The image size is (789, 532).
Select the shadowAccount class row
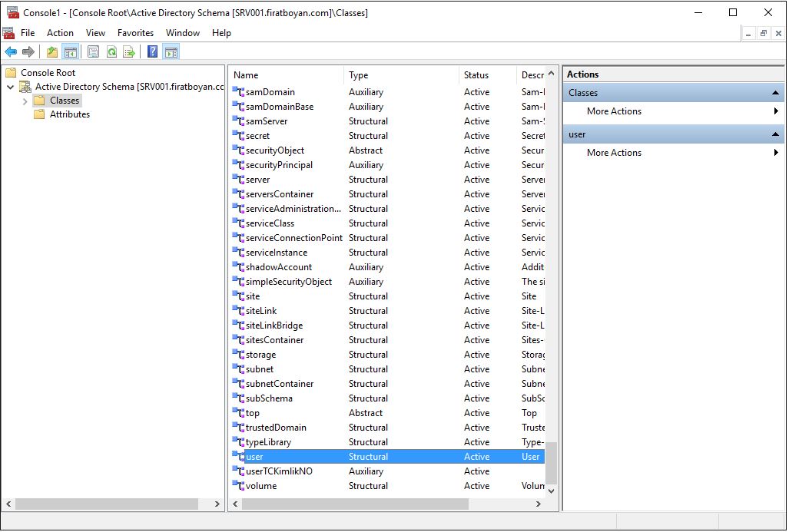(x=388, y=266)
